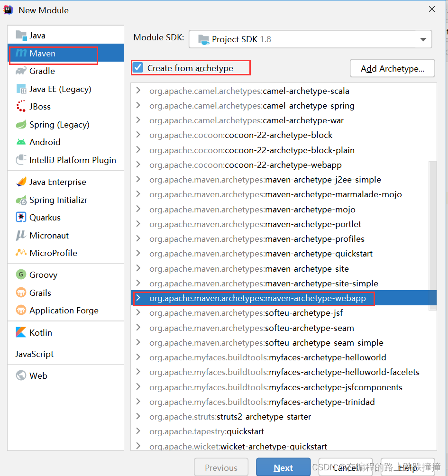The width and height of the screenshot is (448, 476).
Task: Expand the maven-archetype-quickstart entry
Action: (x=138, y=254)
